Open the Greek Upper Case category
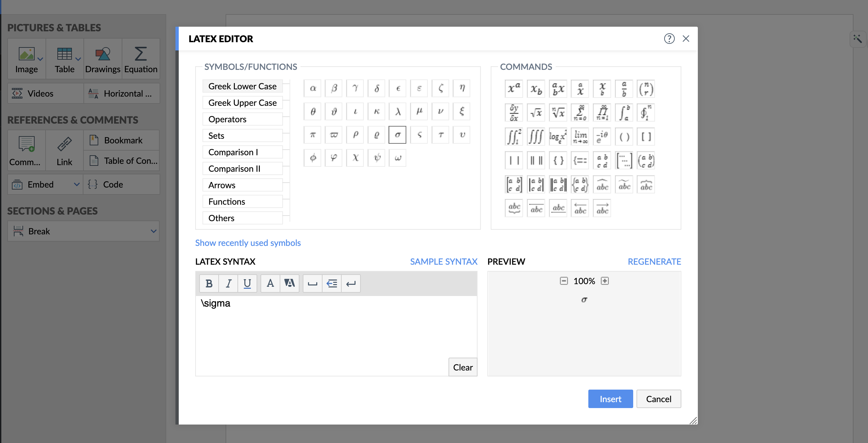Image resolution: width=868 pixels, height=443 pixels. pos(242,103)
